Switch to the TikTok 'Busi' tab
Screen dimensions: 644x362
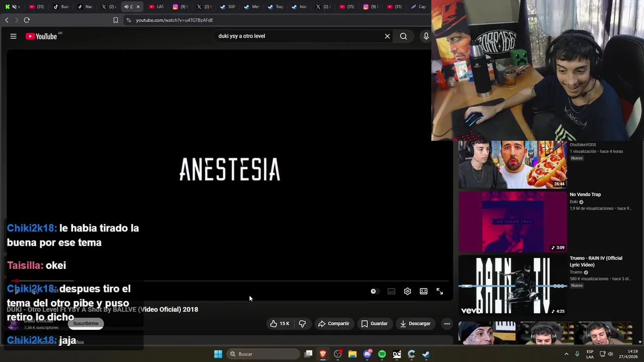(60, 7)
